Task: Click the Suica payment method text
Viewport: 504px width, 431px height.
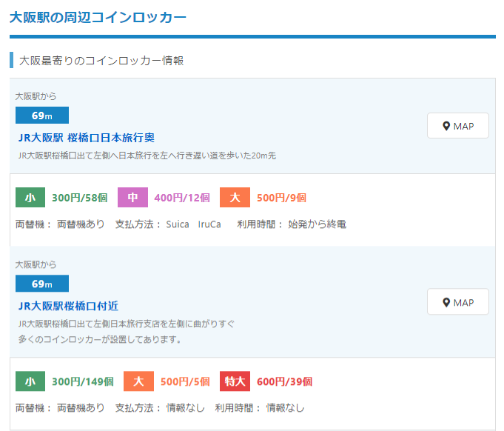Action: (178, 224)
